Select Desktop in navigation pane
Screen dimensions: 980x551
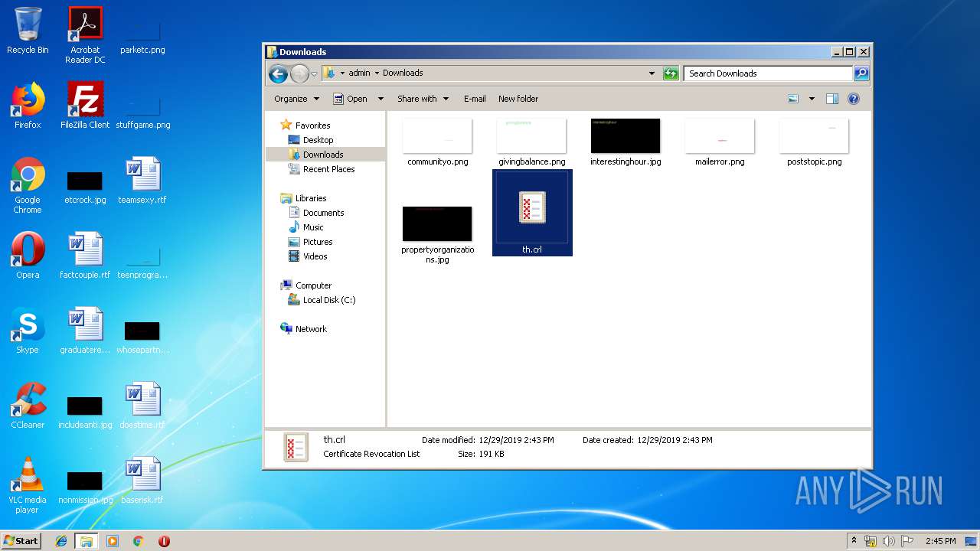pos(311,140)
